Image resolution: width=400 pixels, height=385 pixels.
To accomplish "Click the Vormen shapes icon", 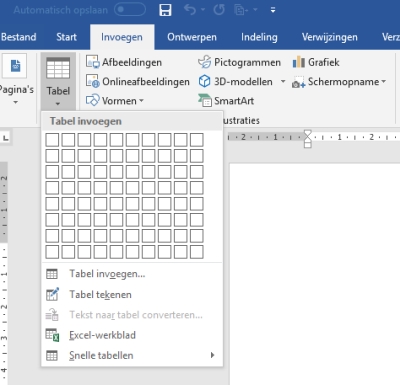I will coord(92,100).
